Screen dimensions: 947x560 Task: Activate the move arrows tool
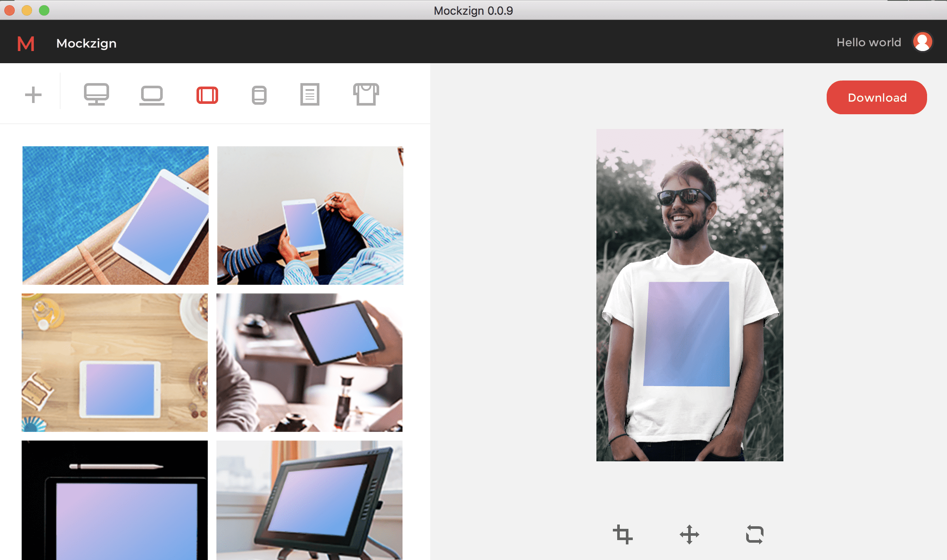689,534
